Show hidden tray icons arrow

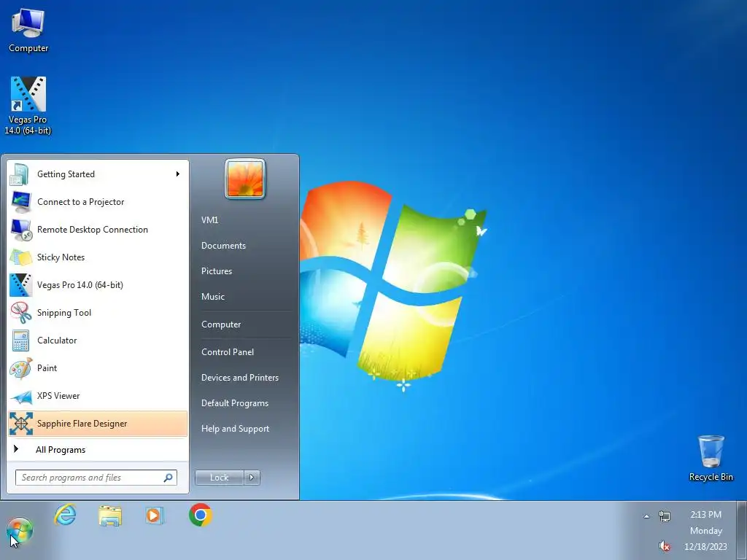point(646,516)
